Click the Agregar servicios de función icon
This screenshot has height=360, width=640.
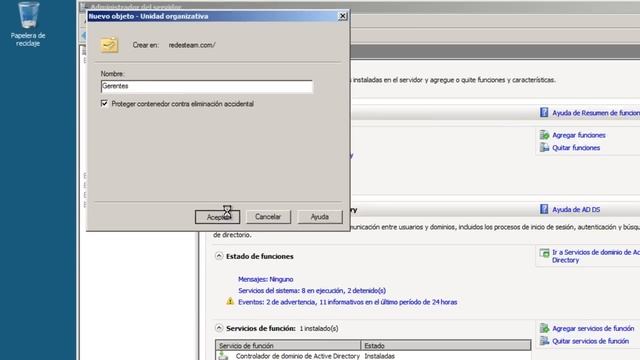point(544,328)
